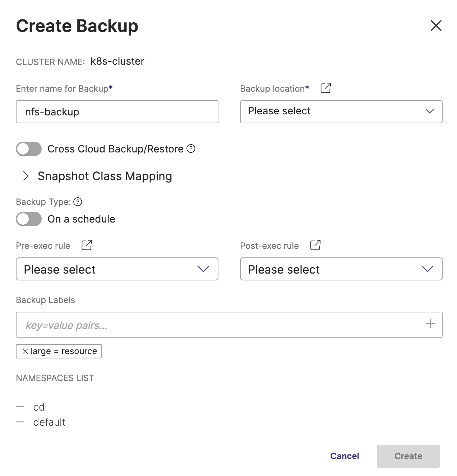Remove the 'large = resource' label tag

coord(25,351)
